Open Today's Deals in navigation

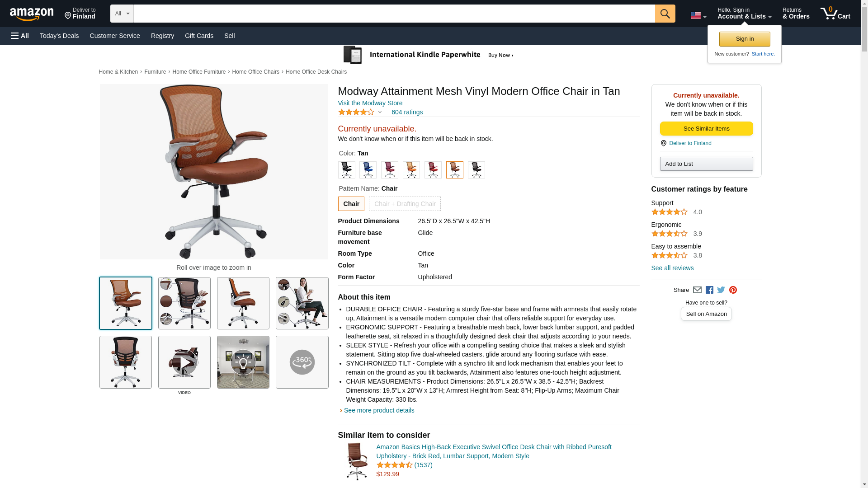(59, 36)
